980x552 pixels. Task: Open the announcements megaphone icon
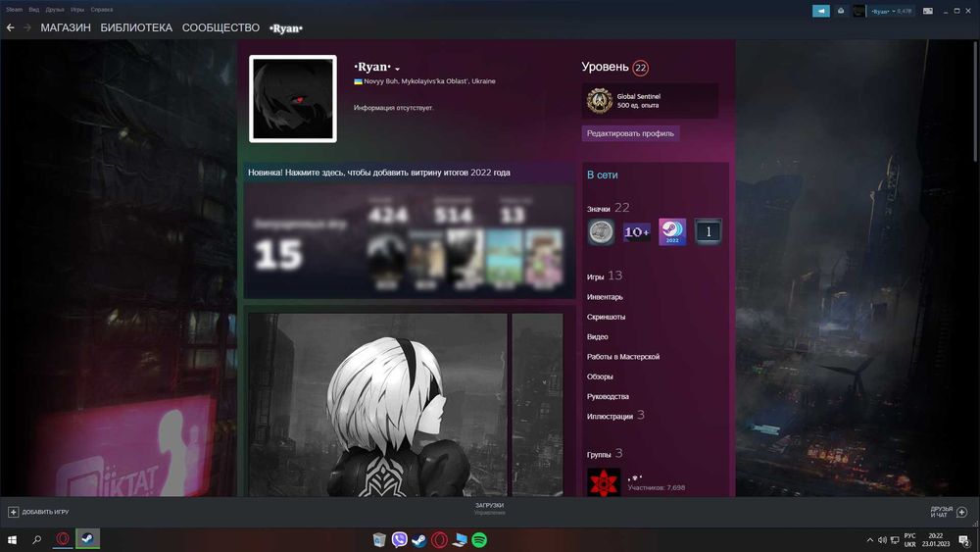[820, 11]
